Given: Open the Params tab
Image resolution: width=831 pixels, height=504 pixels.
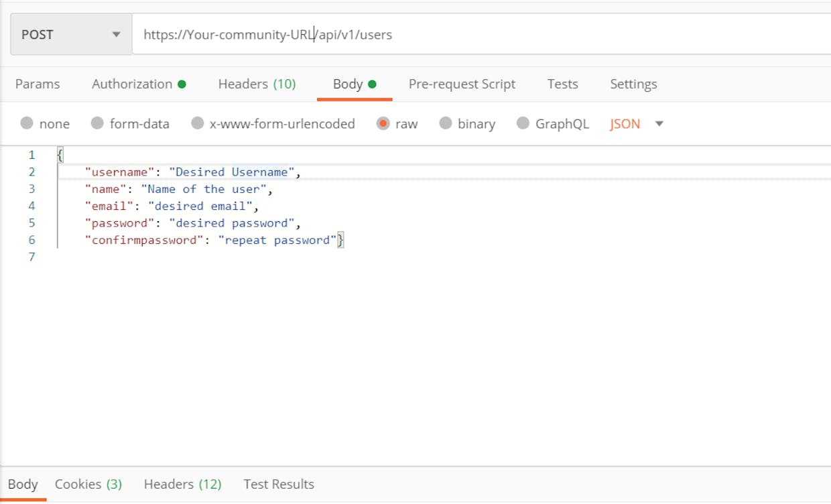Looking at the screenshot, I should 38,84.
